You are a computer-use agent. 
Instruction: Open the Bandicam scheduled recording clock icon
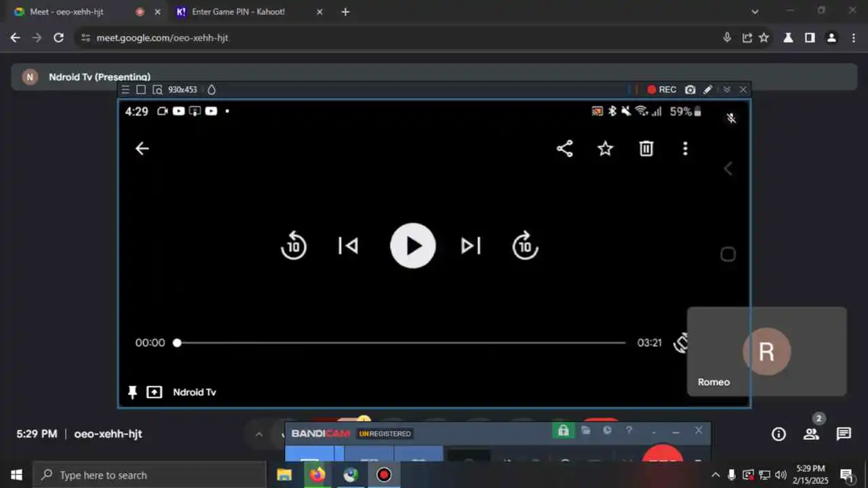point(608,430)
